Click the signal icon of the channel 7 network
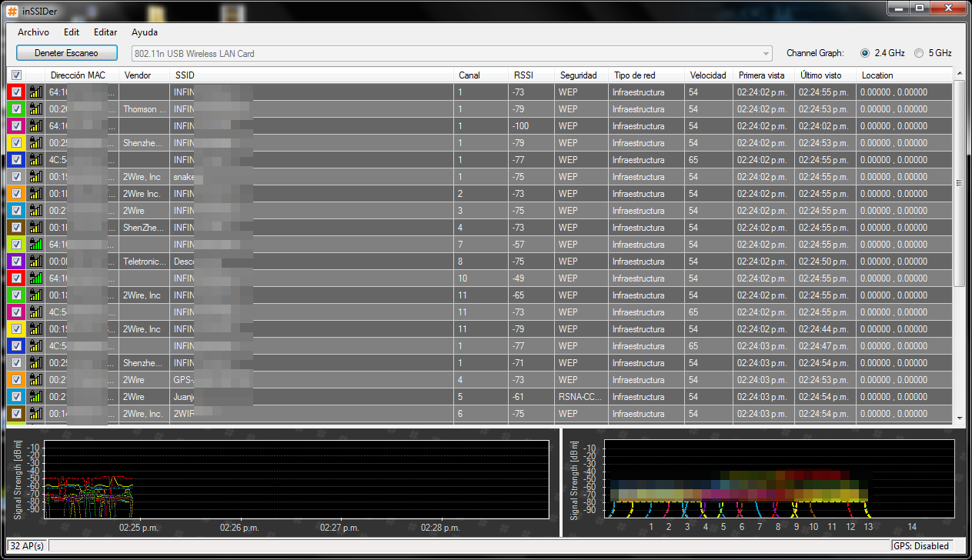Image resolution: width=972 pixels, height=560 pixels. [x=35, y=245]
